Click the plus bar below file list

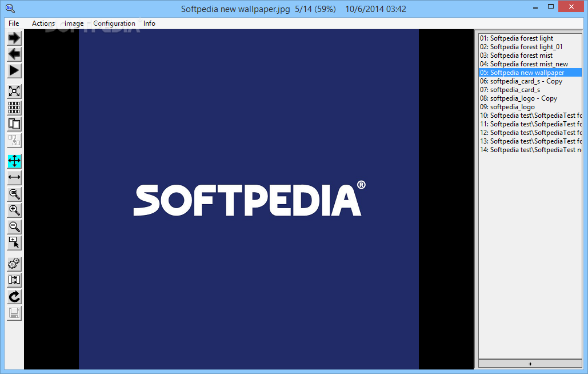530,364
